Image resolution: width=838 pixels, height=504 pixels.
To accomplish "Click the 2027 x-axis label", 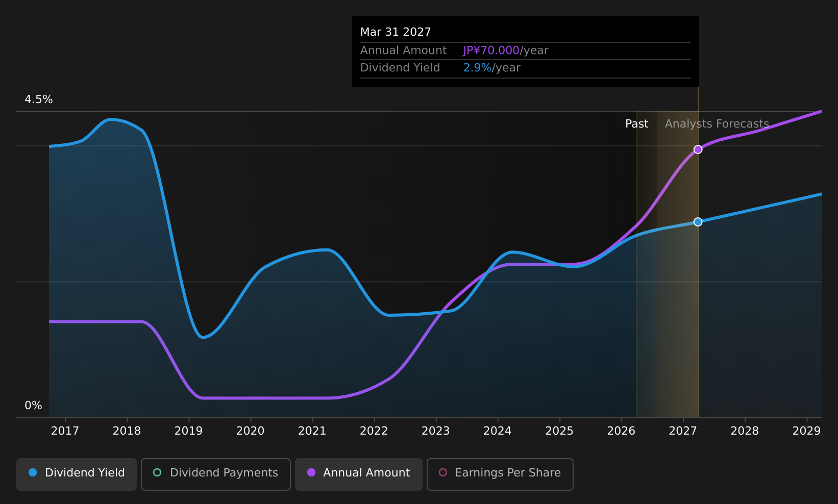I will [683, 431].
